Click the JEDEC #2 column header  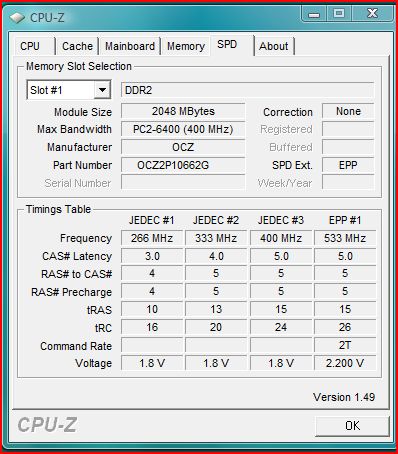(216, 220)
